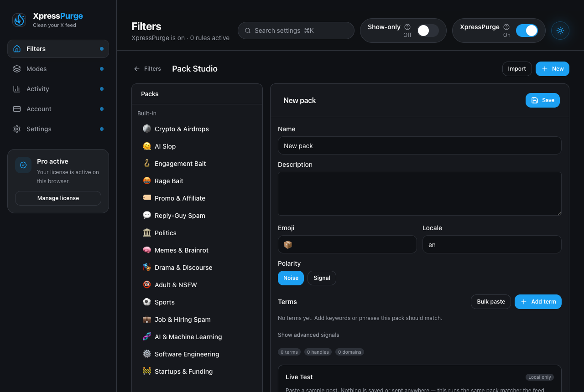Save the new pack
584x392 pixels.
click(542, 100)
